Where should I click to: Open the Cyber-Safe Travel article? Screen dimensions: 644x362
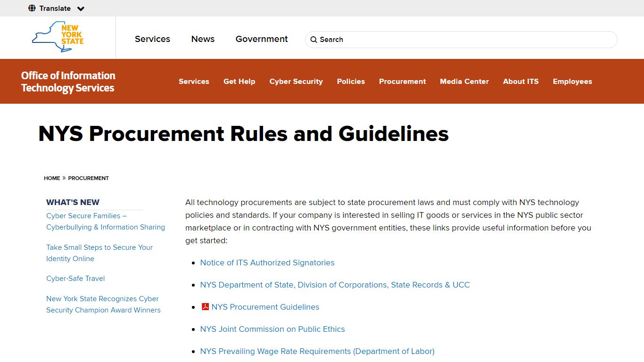tap(75, 279)
